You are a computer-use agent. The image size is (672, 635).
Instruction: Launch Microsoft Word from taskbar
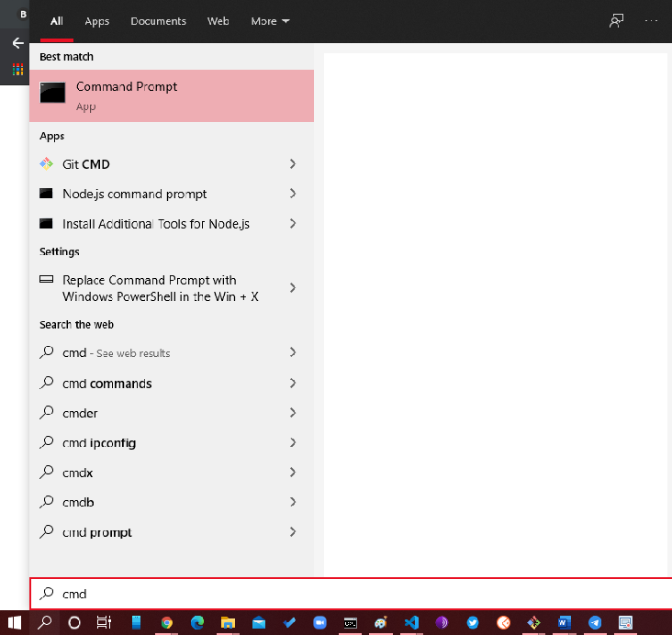(565, 622)
